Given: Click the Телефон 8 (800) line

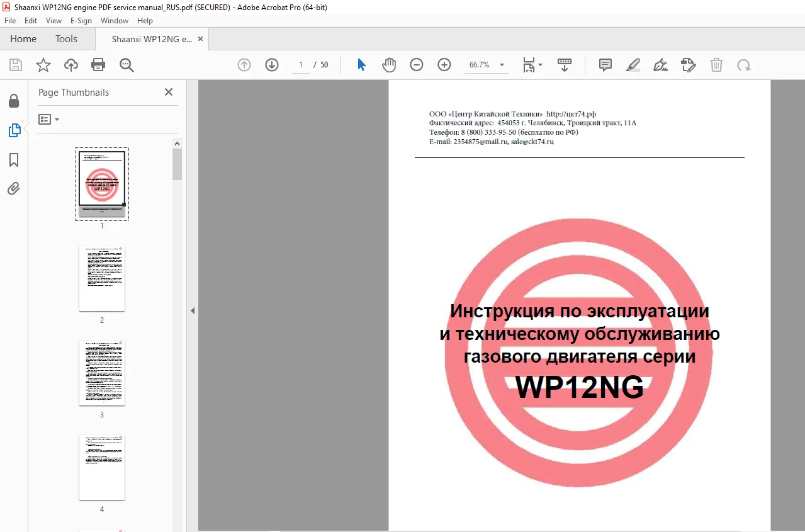Looking at the screenshot, I should click(504, 132).
